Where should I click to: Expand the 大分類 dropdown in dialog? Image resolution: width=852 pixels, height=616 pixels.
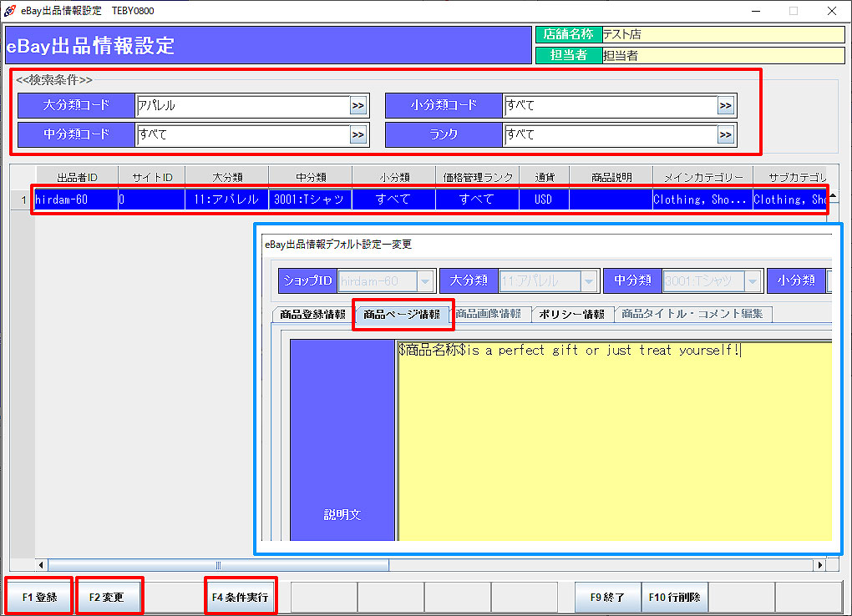(x=589, y=280)
